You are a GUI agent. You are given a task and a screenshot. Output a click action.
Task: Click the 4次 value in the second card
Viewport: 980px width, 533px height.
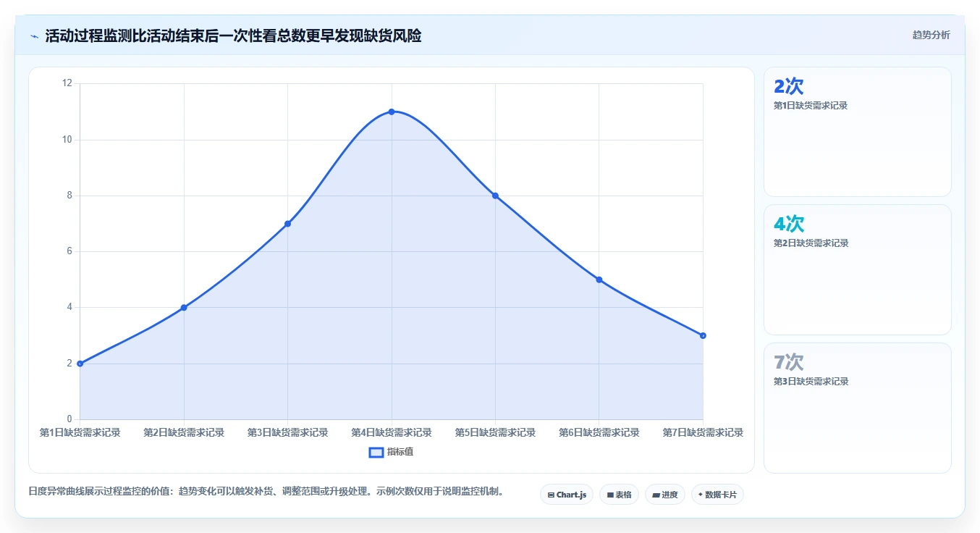[789, 224]
